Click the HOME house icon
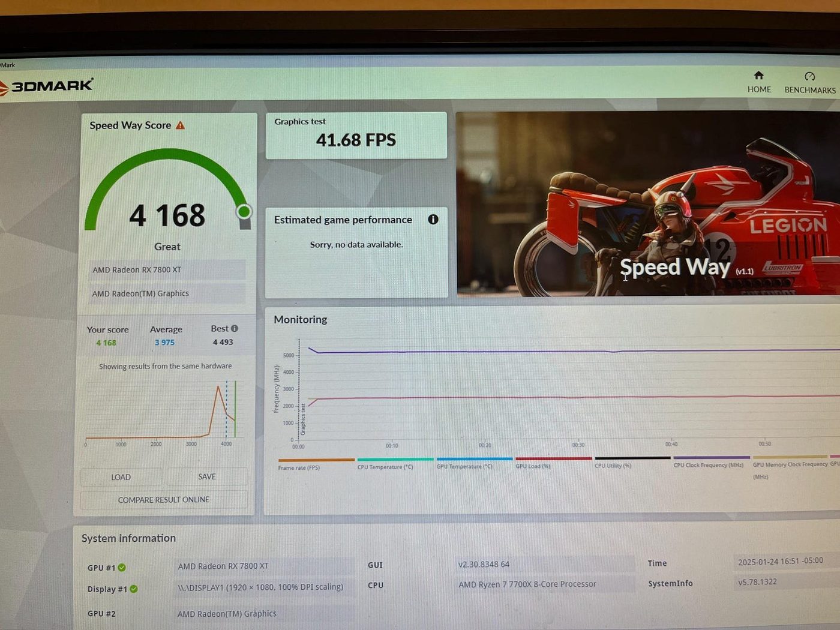This screenshot has height=630, width=840. tap(758, 76)
